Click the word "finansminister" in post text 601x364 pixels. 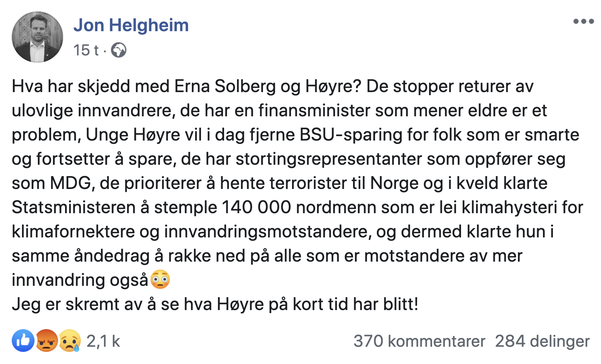point(314,111)
